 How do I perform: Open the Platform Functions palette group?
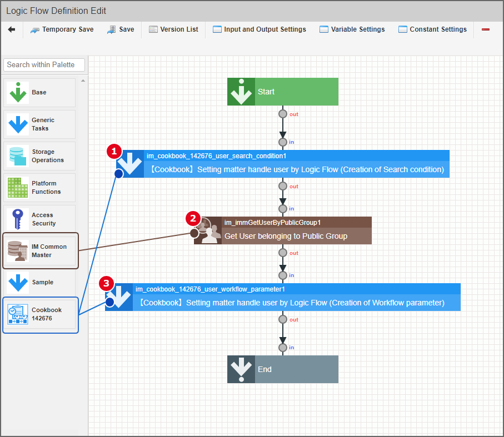click(39, 187)
